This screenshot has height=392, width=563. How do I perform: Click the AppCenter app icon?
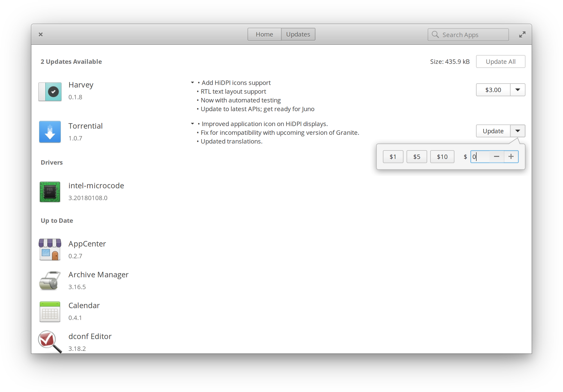50,249
